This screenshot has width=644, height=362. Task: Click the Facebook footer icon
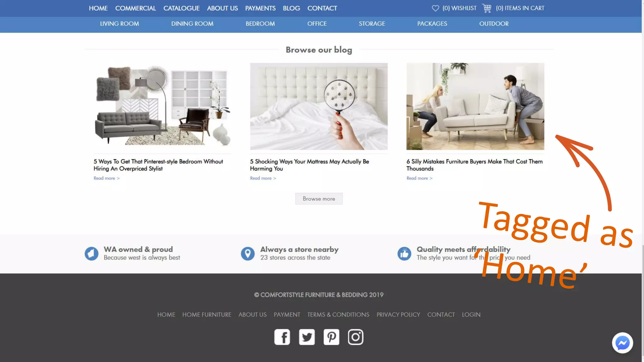[282, 337]
